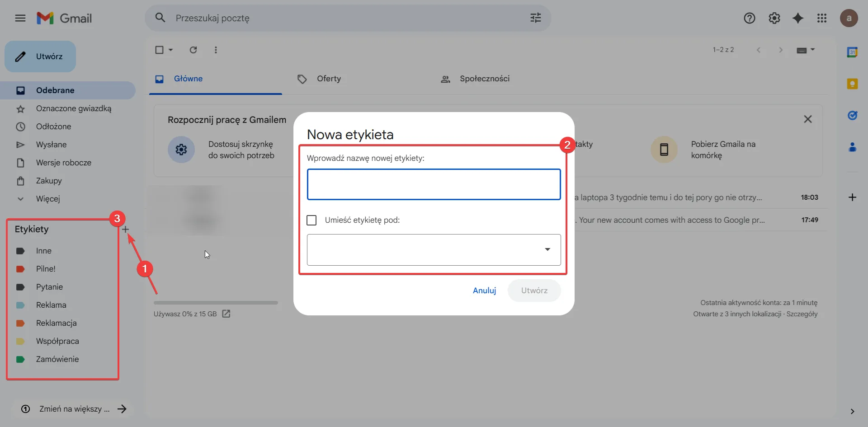This screenshot has width=868, height=427.
Task: Click the Utwórz compose button
Action: tap(40, 56)
